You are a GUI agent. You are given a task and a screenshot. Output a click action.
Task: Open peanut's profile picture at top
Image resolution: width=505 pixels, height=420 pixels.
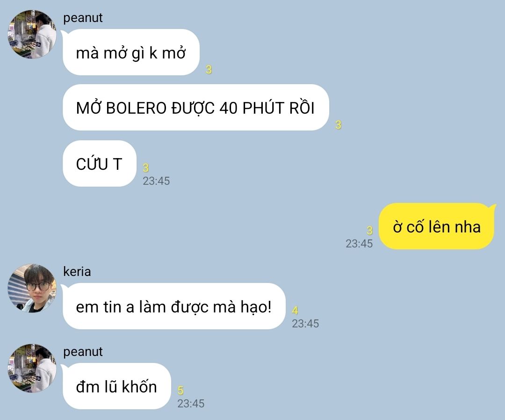click(32, 34)
